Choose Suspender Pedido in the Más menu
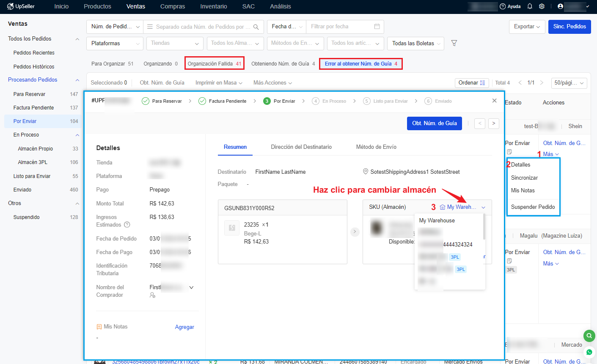This screenshot has width=597, height=364. (x=534, y=207)
